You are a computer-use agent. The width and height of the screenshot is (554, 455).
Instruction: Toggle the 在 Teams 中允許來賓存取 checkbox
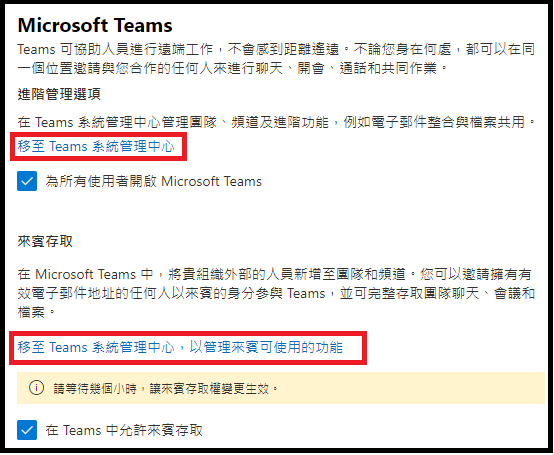tap(27, 430)
